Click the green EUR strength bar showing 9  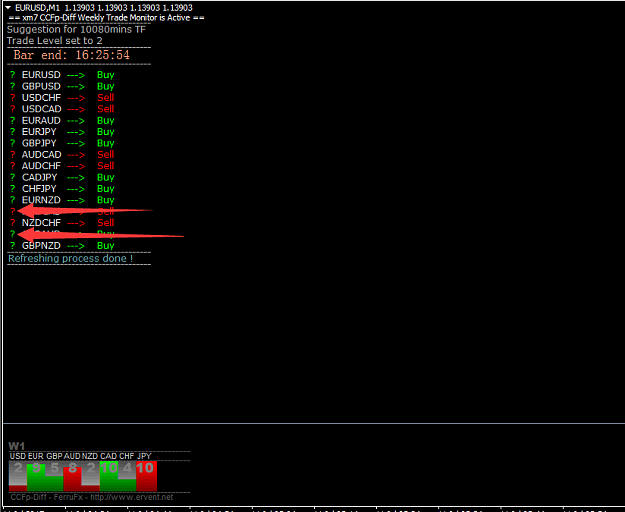[36, 478]
